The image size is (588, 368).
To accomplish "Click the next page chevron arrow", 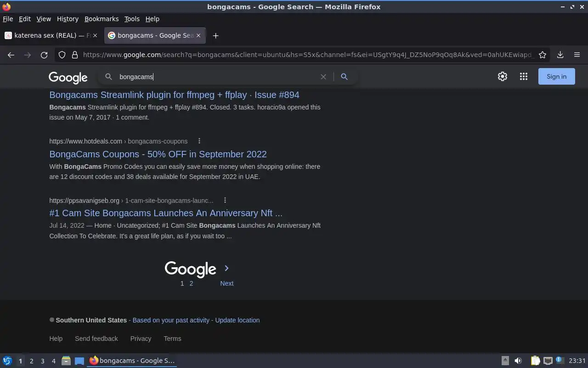I will 226,268.
